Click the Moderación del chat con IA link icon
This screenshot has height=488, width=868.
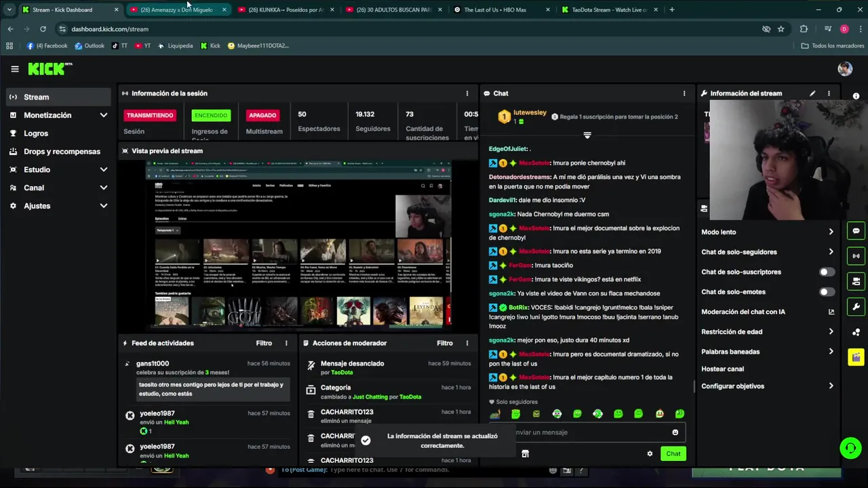pos(831,312)
